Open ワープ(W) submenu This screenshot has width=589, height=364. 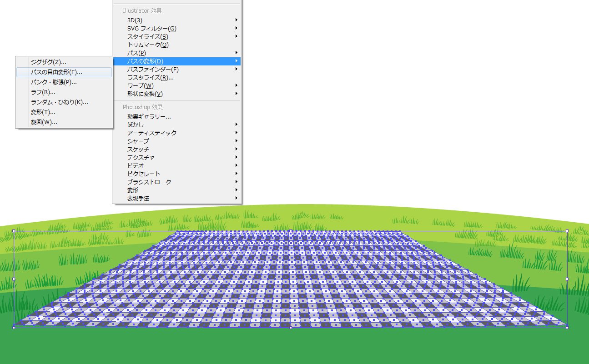[x=177, y=85]
